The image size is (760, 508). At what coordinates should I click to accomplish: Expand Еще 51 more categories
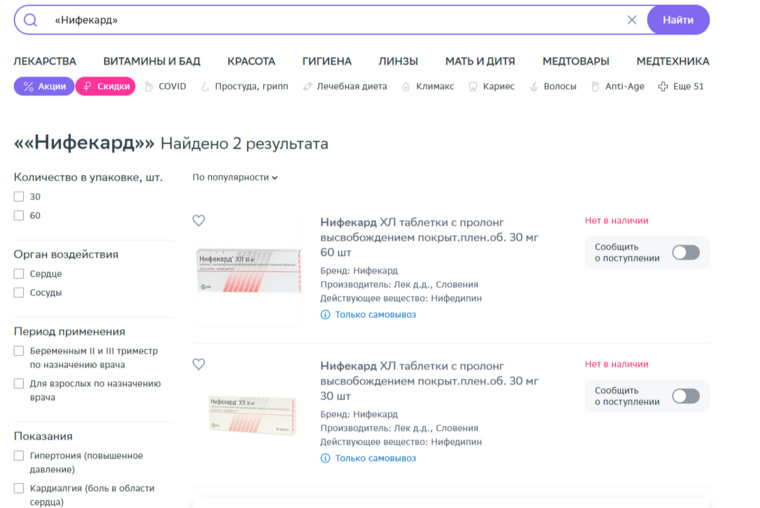[681, 86]
